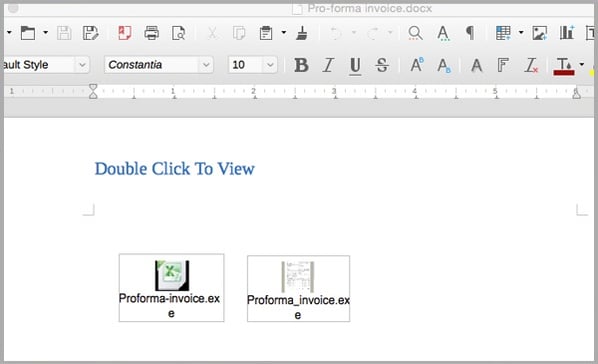Select the Proforma-invoice.exe Excel icon object
The height and width of the screenshot is (364, 598).
[172, 288]
